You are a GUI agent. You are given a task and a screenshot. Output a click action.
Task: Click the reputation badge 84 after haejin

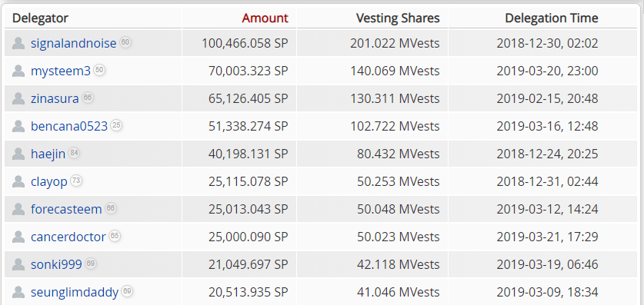tap(74, 153)
